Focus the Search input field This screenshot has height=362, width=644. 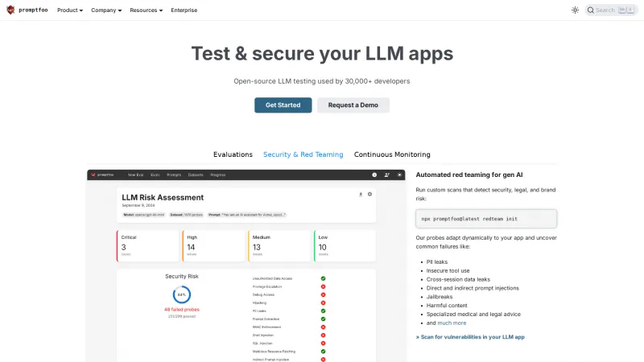(611, 10)
